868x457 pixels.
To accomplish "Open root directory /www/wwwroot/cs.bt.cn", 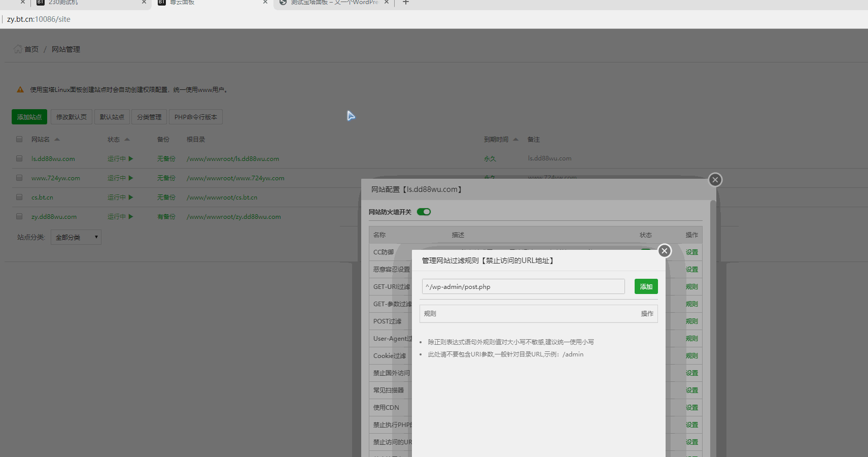I will 222,198.
